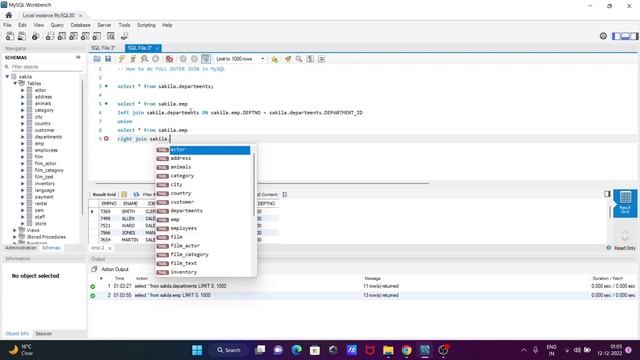Click the star snippet bookmark icon

point(274,59)
